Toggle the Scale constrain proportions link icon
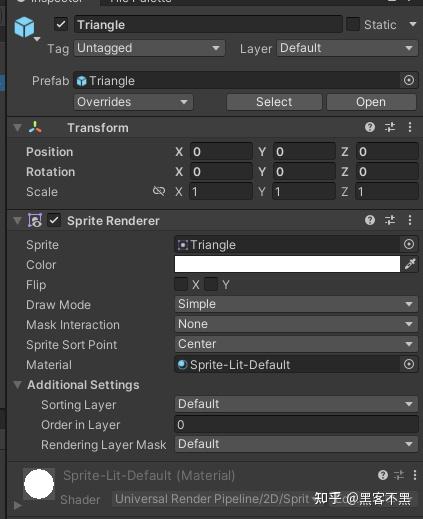This screenshot has height=519, width=423. 159,191
